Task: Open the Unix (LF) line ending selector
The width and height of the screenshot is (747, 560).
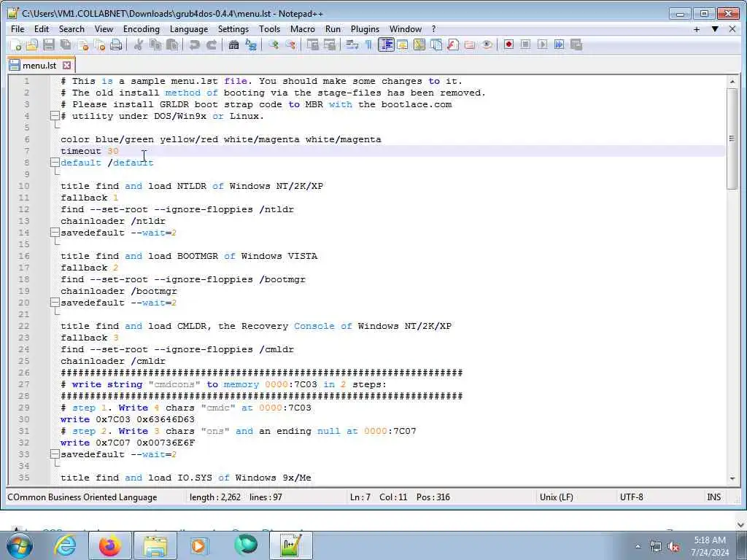Action: [x=556, y=497]
